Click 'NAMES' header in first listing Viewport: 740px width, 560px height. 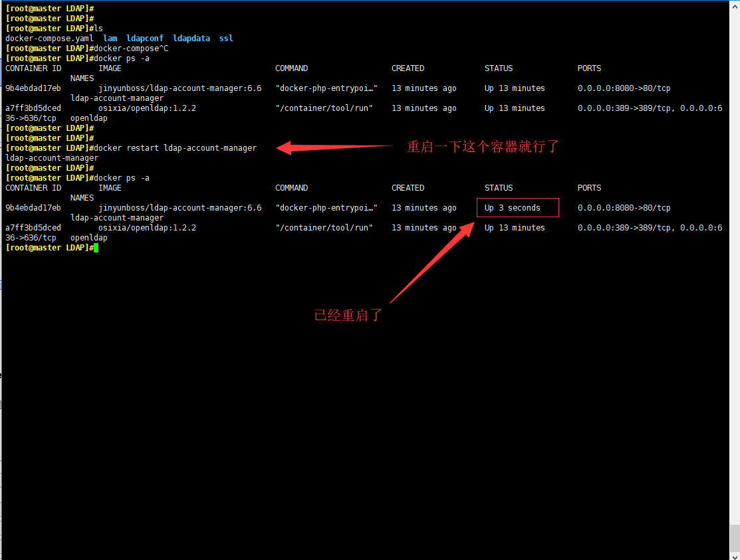click(82, 78)
